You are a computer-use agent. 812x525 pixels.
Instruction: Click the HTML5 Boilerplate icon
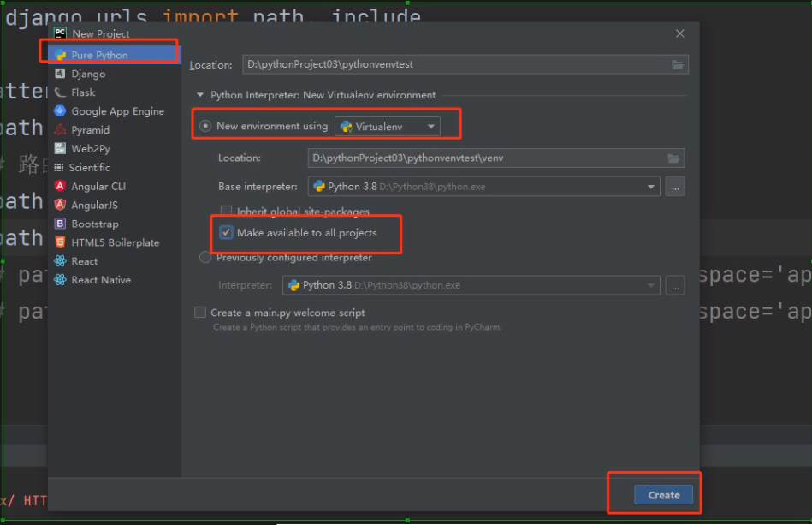pos(60,242)
